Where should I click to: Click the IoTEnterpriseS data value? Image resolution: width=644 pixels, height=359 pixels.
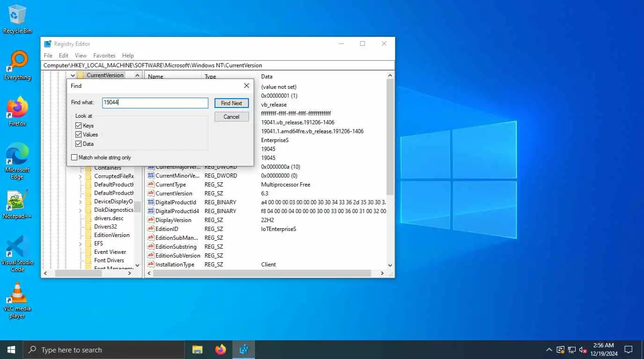pos(278,229)
